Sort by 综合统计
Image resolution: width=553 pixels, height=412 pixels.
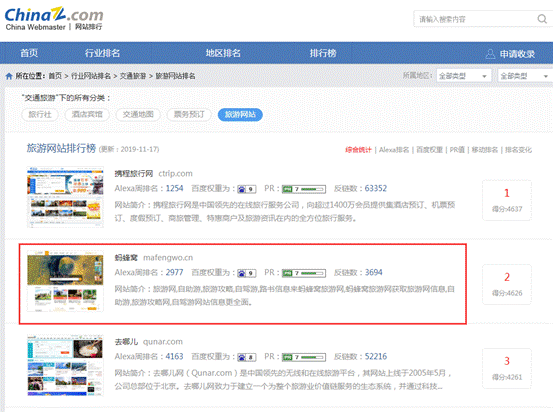(358, 150)
